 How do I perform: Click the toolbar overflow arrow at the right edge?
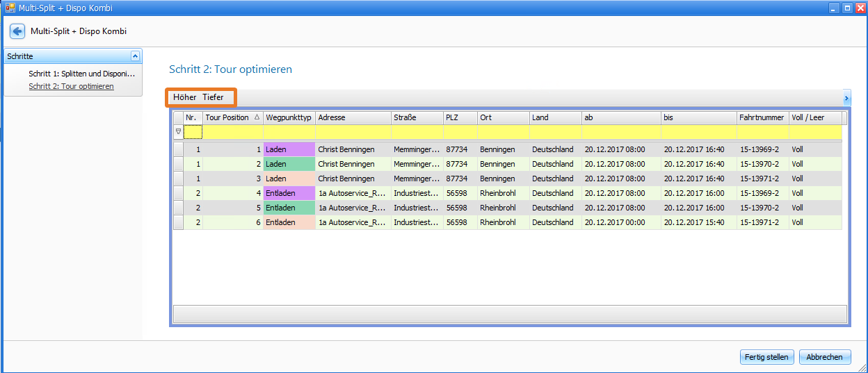pos(846,98)
